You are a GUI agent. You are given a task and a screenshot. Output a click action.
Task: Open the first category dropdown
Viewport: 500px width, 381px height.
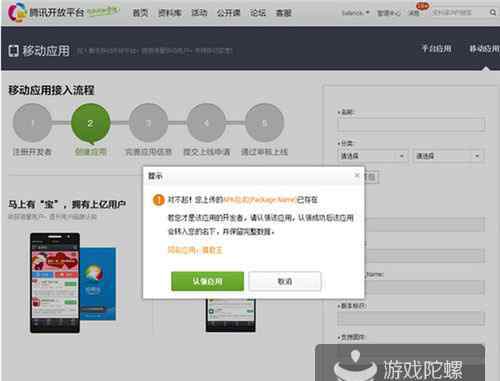[x=373, y=156]
